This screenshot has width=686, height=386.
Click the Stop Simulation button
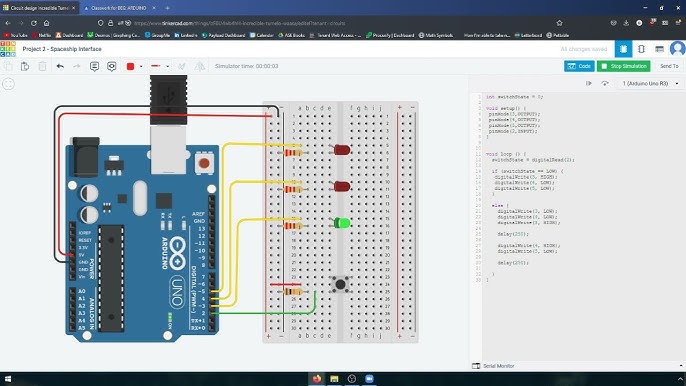[x=623, y=66]
